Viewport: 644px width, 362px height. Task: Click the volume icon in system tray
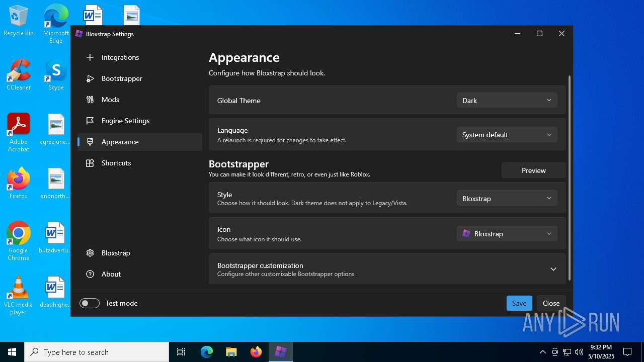579,352
